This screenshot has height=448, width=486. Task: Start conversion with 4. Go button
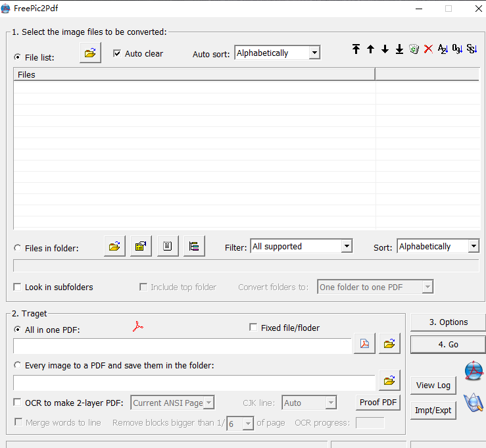click(449, 345)
